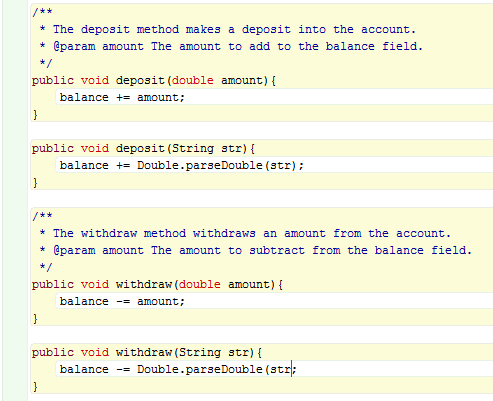Viewport: 493px width, 401px height.
Task: Click the '*/' ending of withdraw comment
Action: [46, 267]
